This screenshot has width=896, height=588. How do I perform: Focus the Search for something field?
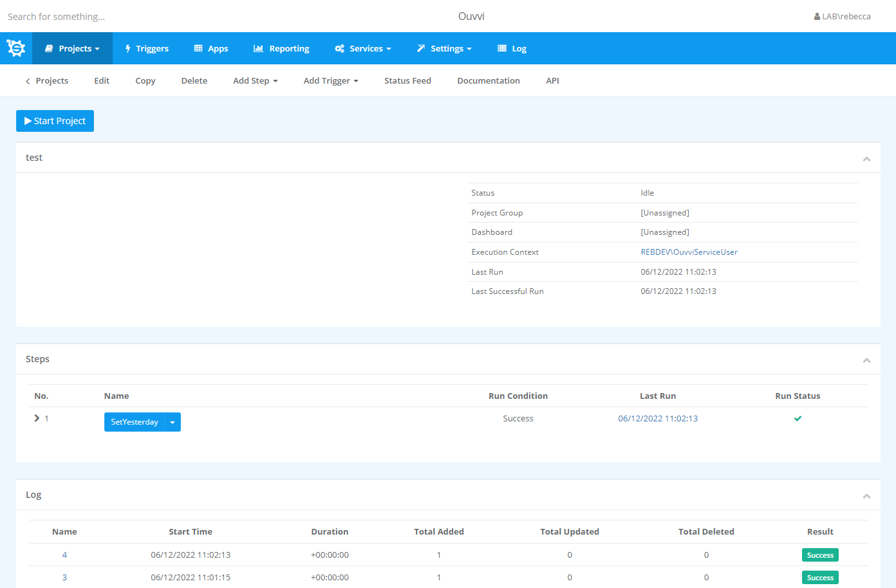coord(56,17)
